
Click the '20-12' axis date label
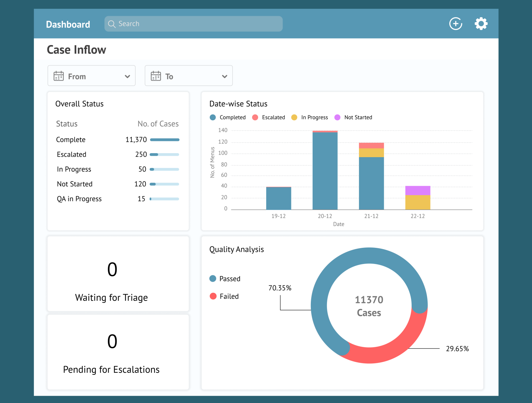325,216
